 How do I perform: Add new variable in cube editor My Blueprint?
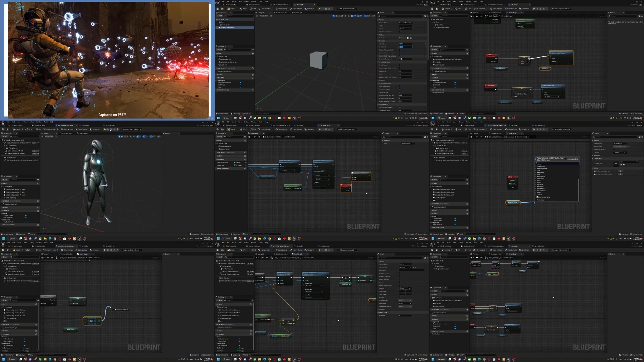(x=253, y=78)
